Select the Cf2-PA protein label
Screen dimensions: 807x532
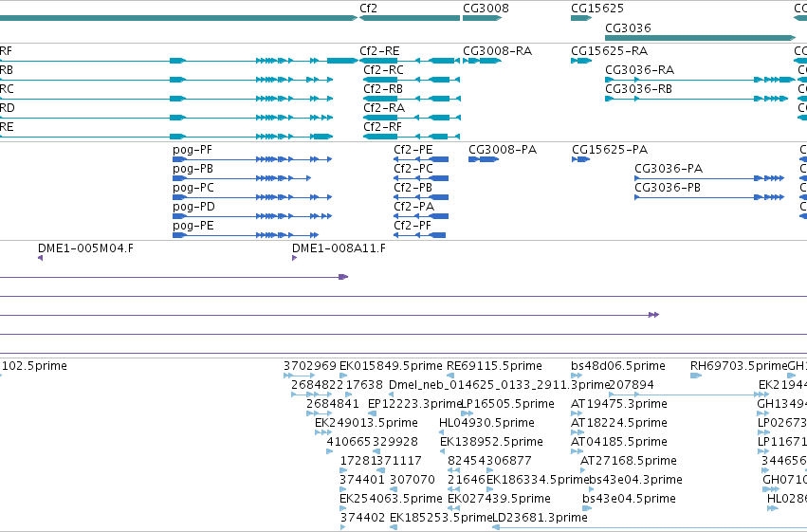pyautogui.click(x=413, y=207)
